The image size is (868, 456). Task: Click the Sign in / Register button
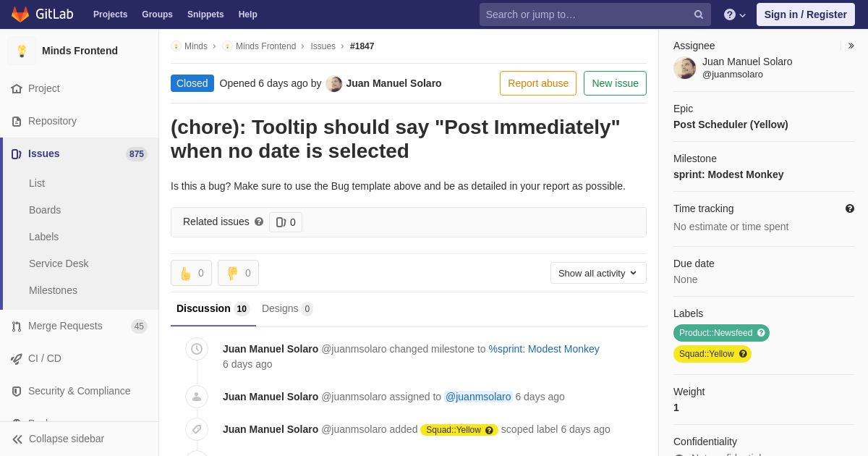click(x=806, y=14)
